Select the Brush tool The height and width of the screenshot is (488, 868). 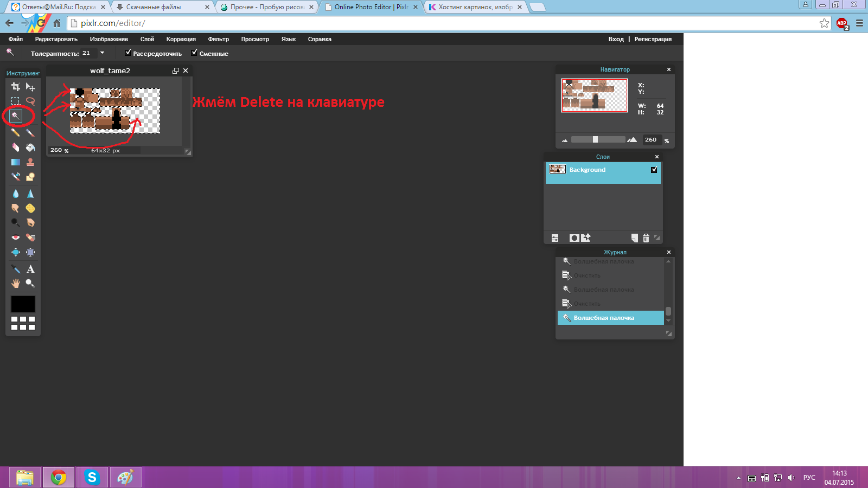(30, 132)
